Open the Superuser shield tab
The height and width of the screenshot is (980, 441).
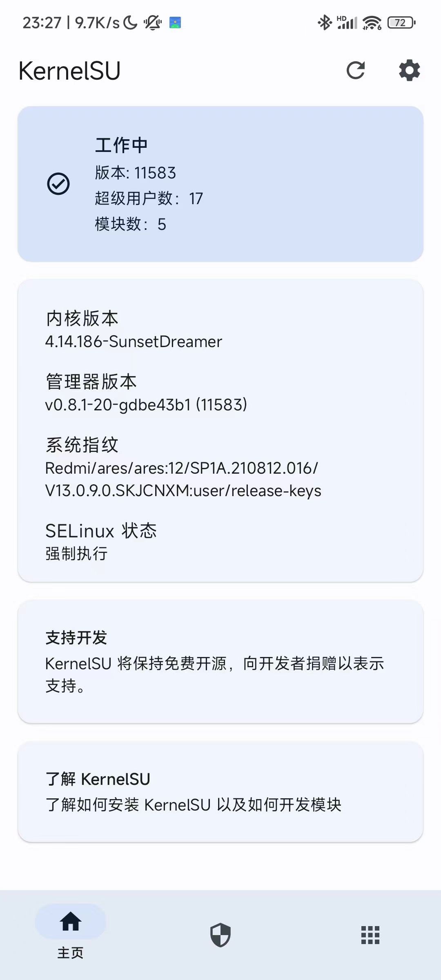(220, 935)
